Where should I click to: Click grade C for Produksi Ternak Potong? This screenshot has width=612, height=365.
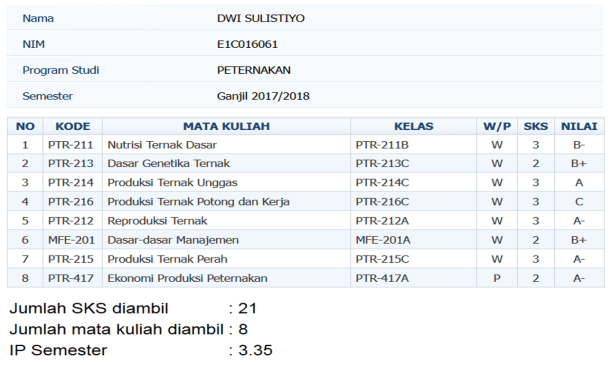click(x=579, y=202)
